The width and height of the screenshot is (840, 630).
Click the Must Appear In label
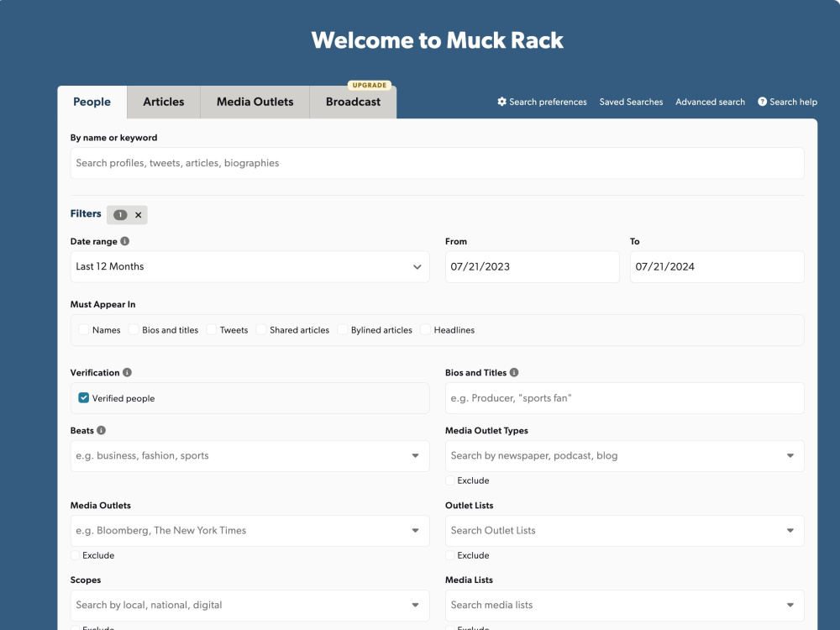tap(102, 304)
